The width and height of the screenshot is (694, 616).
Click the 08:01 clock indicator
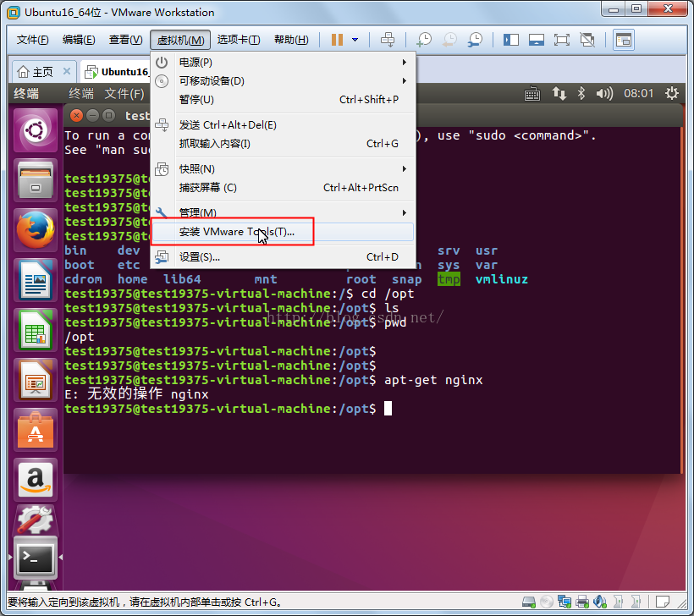point(638,93)
